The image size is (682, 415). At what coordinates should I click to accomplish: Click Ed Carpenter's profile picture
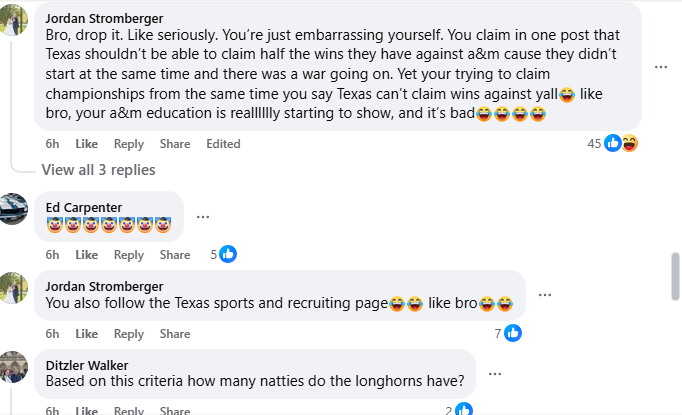click(x=14, y=208)
